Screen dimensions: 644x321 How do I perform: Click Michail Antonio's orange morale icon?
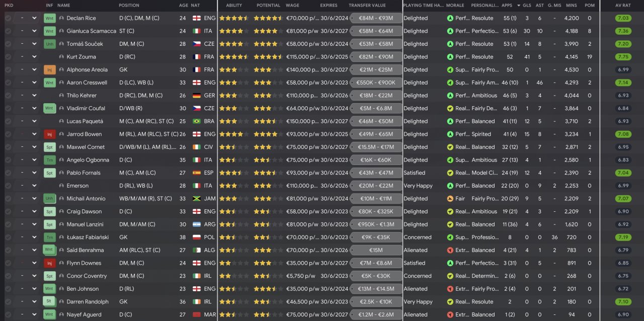point(450,199)
